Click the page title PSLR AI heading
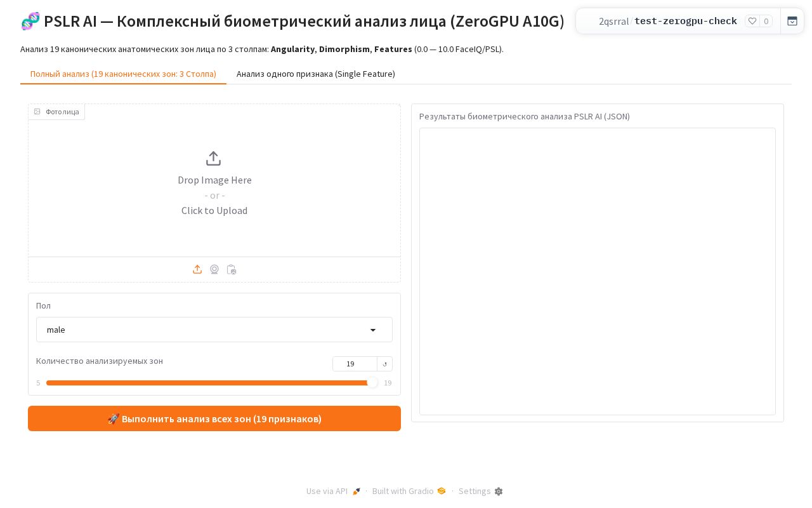 (292, 21)
